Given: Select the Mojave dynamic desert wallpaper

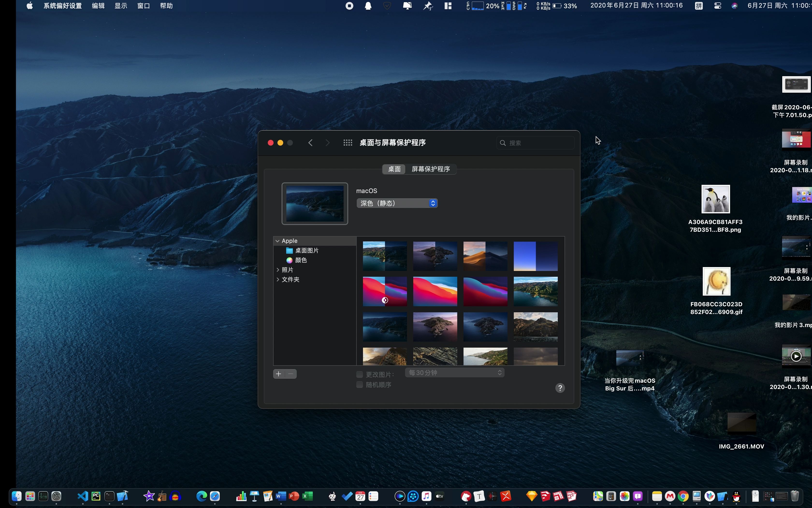Looking at the screenshot, I should pos(485,256).
